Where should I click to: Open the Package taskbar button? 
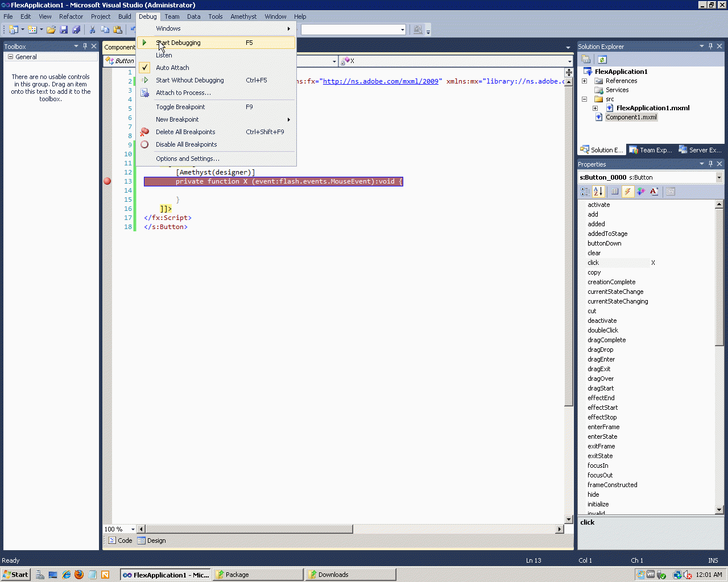[258, 575]
